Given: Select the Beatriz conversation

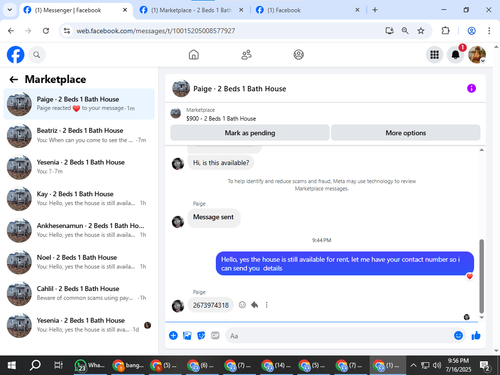Looking at the screenshot, I should (x=79, y=135).
